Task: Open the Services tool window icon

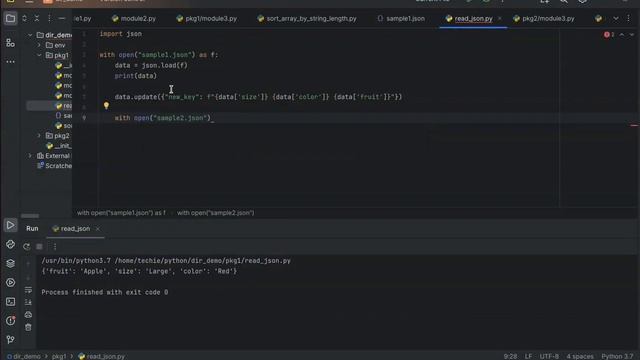Action: pyautogui.click(x=10, y=282)
